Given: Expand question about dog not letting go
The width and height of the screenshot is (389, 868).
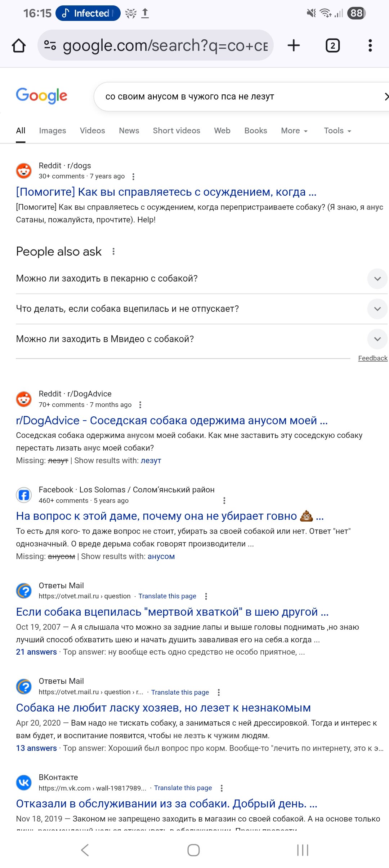Looking at the screenshot, I should click(377, 309).
